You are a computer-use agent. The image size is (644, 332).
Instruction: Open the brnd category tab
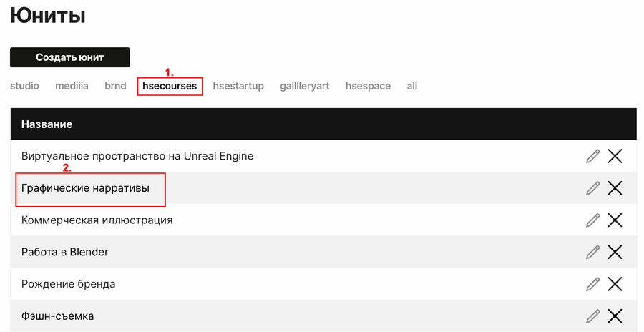(115, 86)
